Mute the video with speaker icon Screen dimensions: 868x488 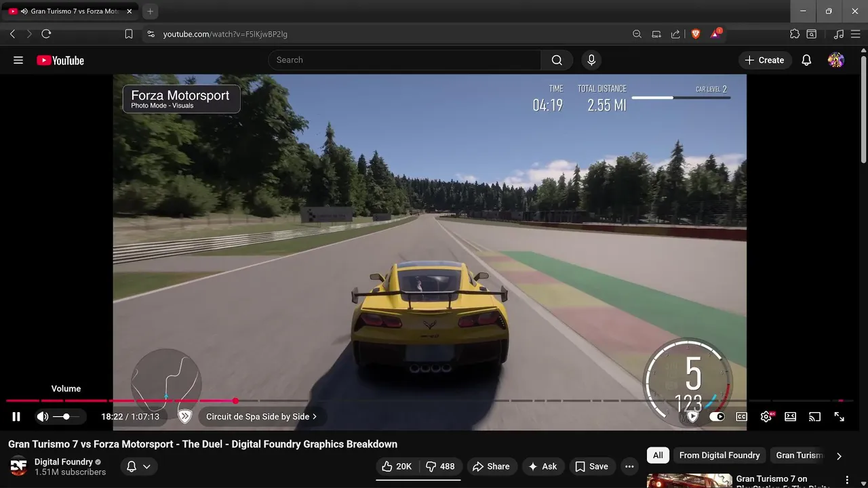[43, 417]
